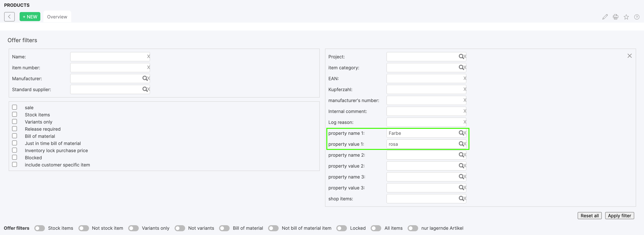Toggle nur lagernde Artikel switch
The height and width of the screenshot is (235, 644).
(x=413, y=228)
